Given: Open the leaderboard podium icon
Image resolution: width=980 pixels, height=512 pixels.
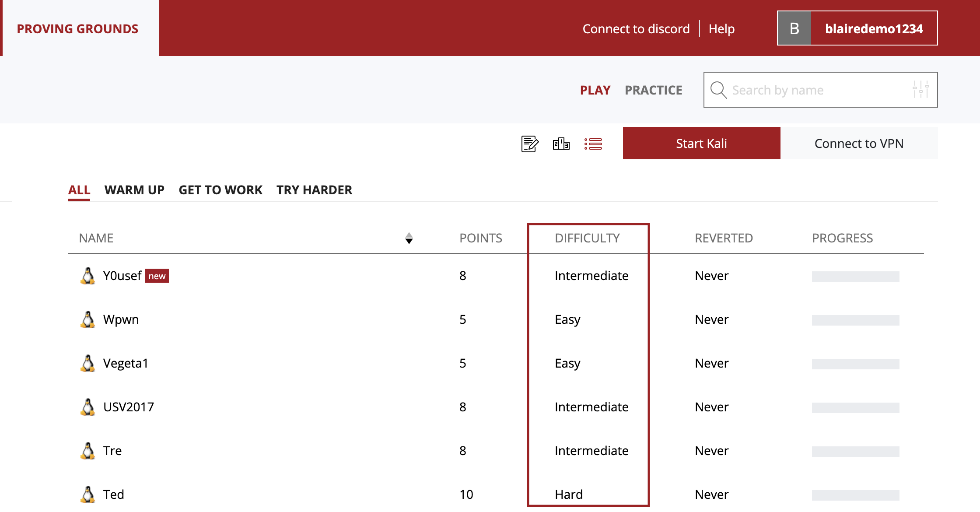Looking at the screenshot, I should (x=561, y=144).
